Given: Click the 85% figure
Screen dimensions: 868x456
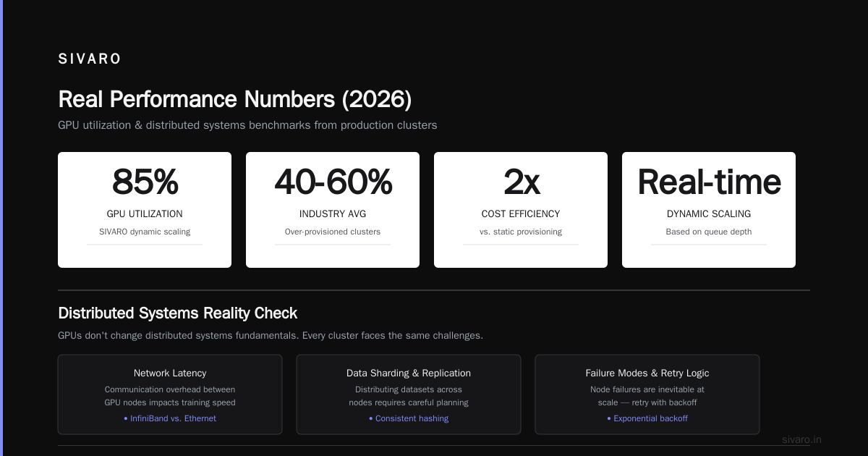Looking at the screenshot, I should [145, 182].
